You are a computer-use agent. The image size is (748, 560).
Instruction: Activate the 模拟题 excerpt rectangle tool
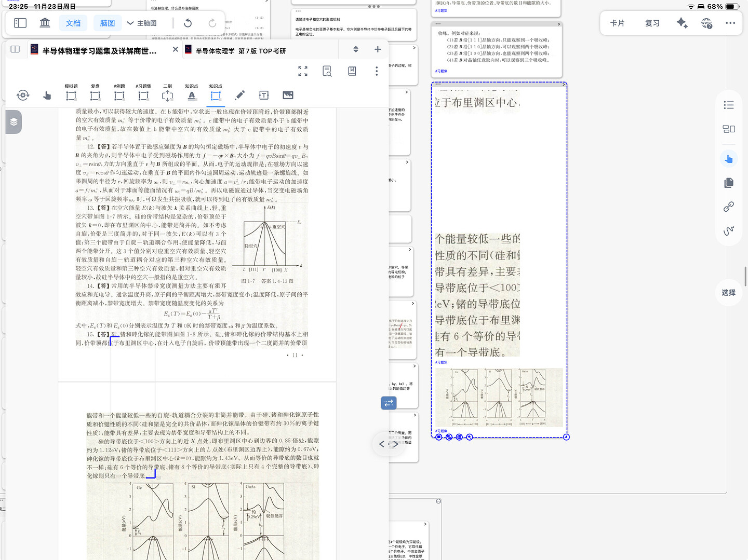coord(71,95)
